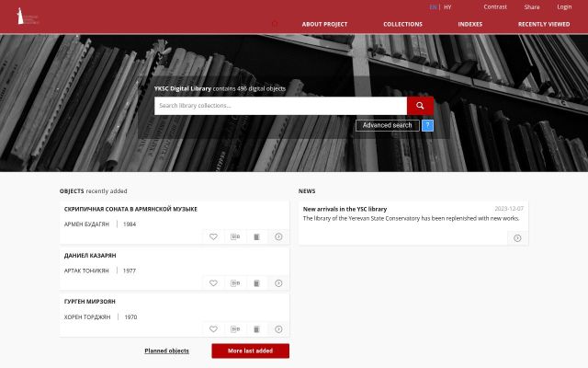
Task: Open title Скрипичная соната в армянской музыке
Action: 130,209
